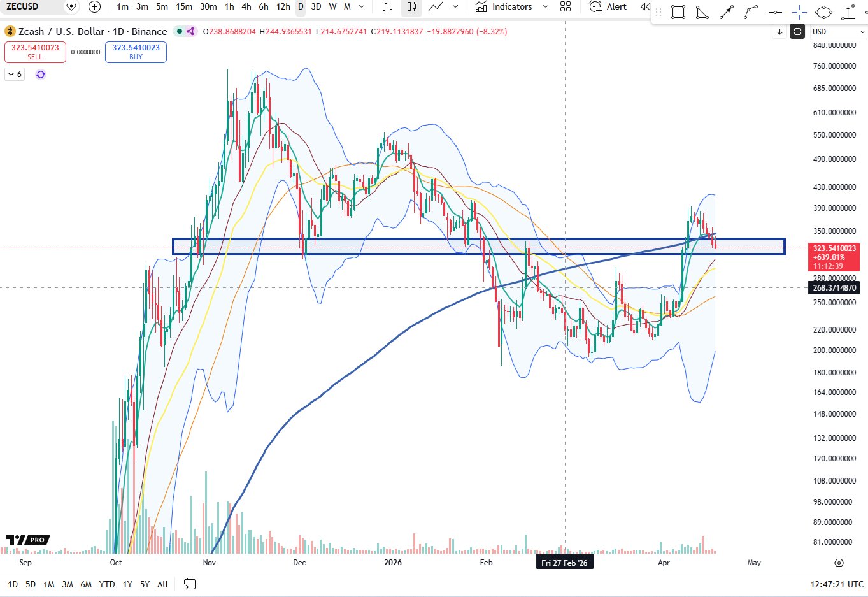Expand the collapsed indicators legend showing 6

pyautogui.click(x=14, y=75)
